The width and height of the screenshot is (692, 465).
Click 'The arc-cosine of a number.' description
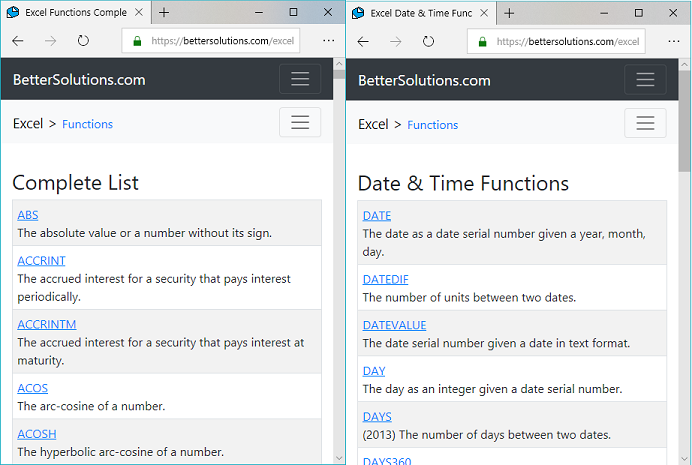(x=91, y=406)
